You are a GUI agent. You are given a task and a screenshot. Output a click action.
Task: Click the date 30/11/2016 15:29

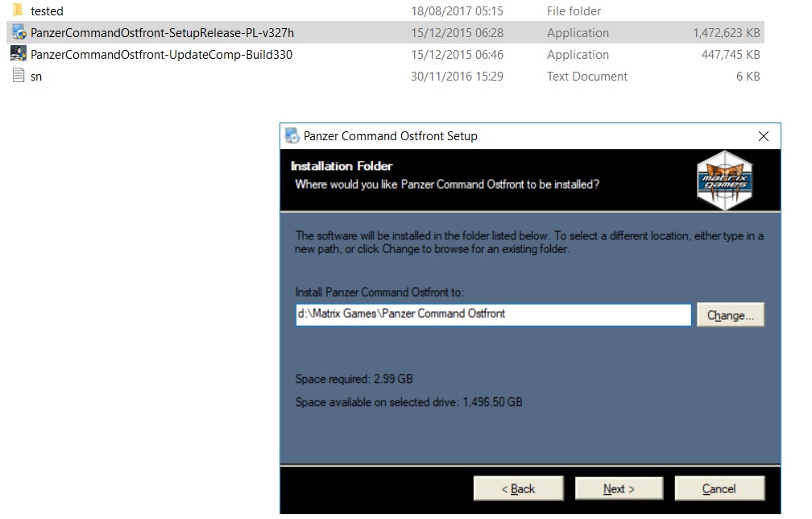pyautogui.click(x=457, y=76)
